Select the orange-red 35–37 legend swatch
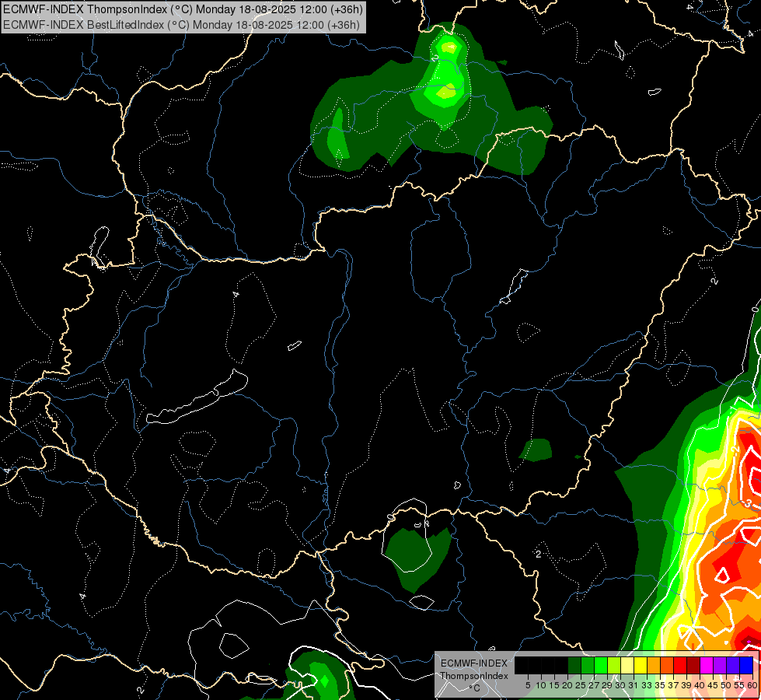This screenshot has width=761, height=700. tap(667, 665)
